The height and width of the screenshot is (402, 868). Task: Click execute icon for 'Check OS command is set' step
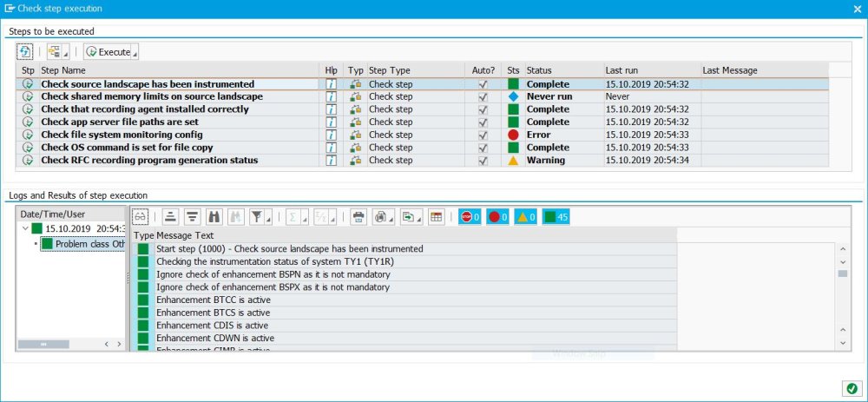(x=28, y=148)
